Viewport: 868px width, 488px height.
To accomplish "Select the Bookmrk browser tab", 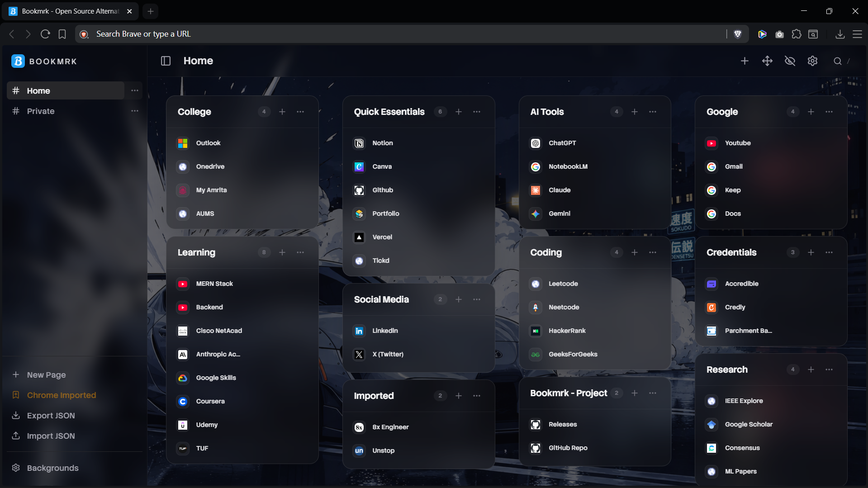I will click(x=71, y=11).
